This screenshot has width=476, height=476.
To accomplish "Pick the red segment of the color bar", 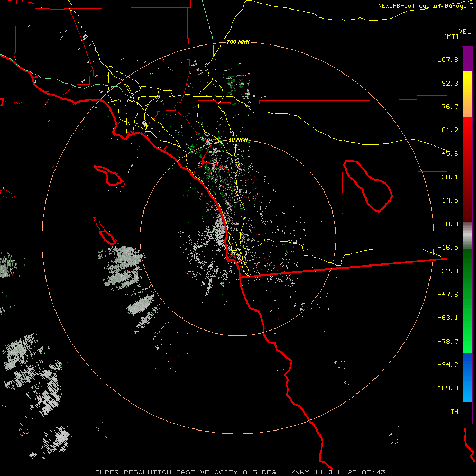I will (x=467, y=169).
